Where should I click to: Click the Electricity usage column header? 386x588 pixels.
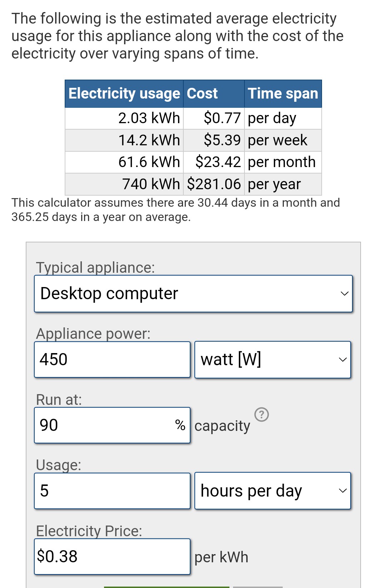(x=124, y=94)
